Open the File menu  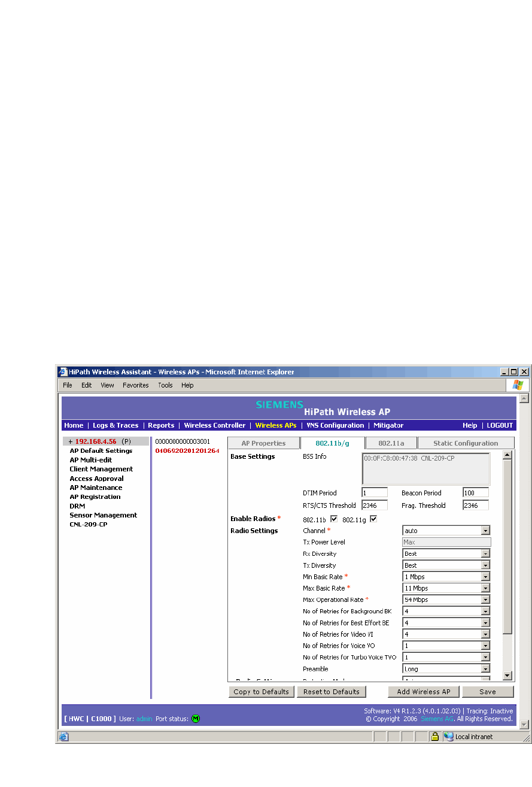(68, 385)
